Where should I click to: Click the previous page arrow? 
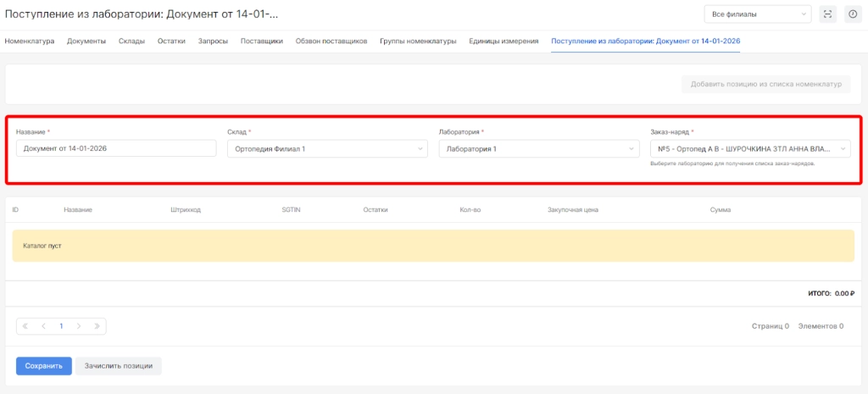(x=43, y=325)
